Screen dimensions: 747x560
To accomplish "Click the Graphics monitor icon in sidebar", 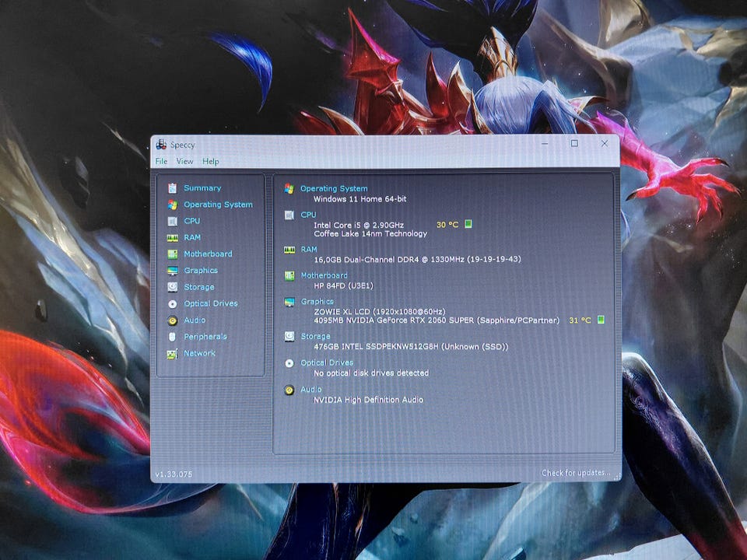I will pos(173,271).
